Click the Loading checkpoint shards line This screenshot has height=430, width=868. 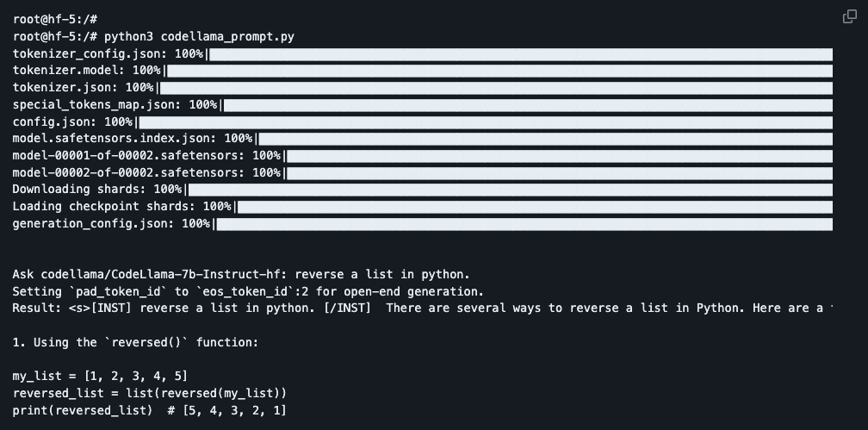422,207
